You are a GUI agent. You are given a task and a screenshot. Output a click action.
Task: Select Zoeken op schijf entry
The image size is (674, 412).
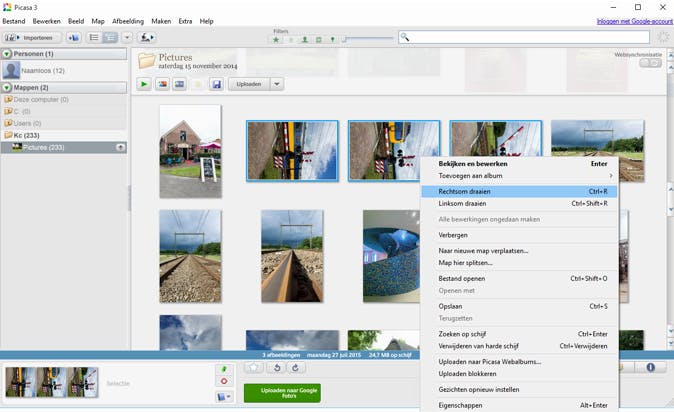(x=519, y=334)
